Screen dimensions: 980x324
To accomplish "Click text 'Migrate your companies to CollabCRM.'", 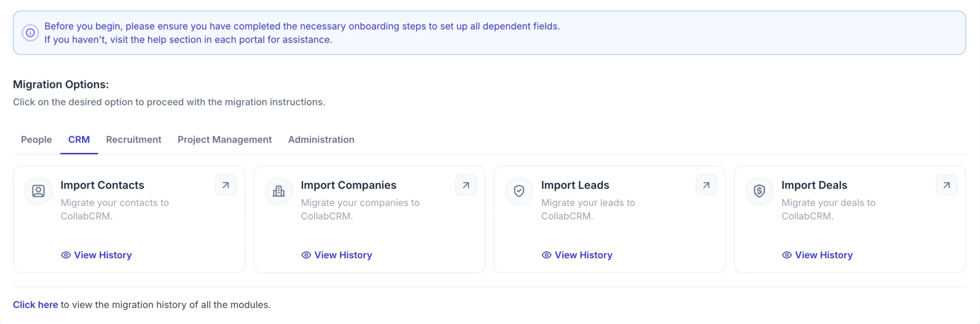I will [360, 209].
